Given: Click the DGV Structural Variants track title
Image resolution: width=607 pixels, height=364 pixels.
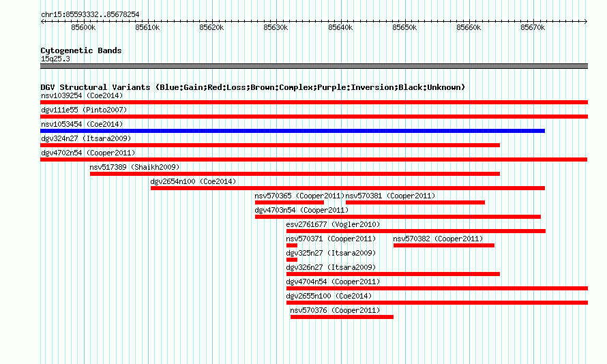Looking at the screenshot, I should (253, 87).
